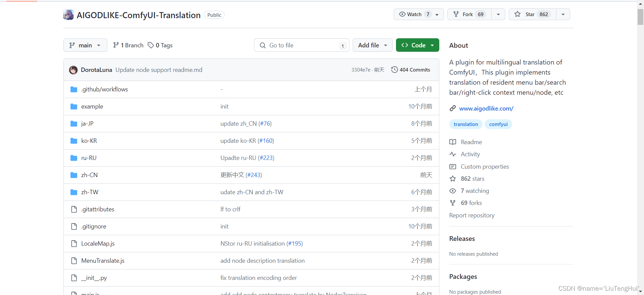Open the green Code dropdown

417,45
